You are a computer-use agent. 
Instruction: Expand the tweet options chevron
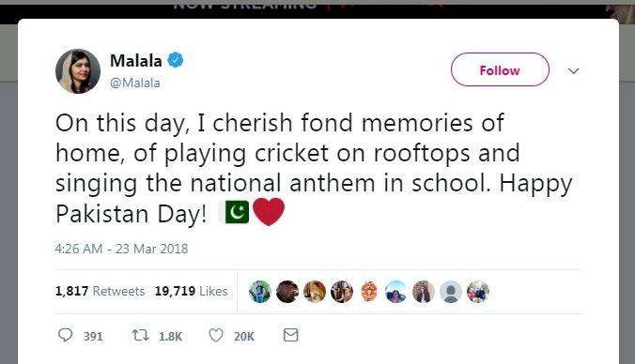pos(573,71)
